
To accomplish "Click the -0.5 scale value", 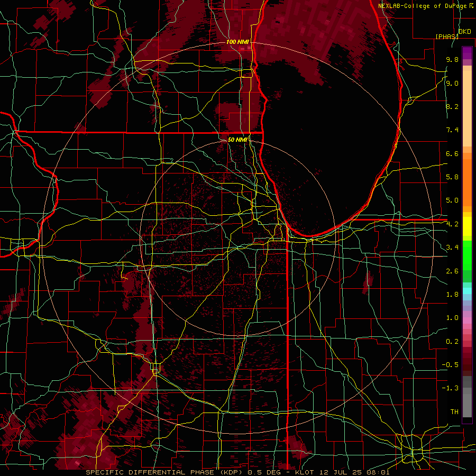I will [x=450, y=365].
